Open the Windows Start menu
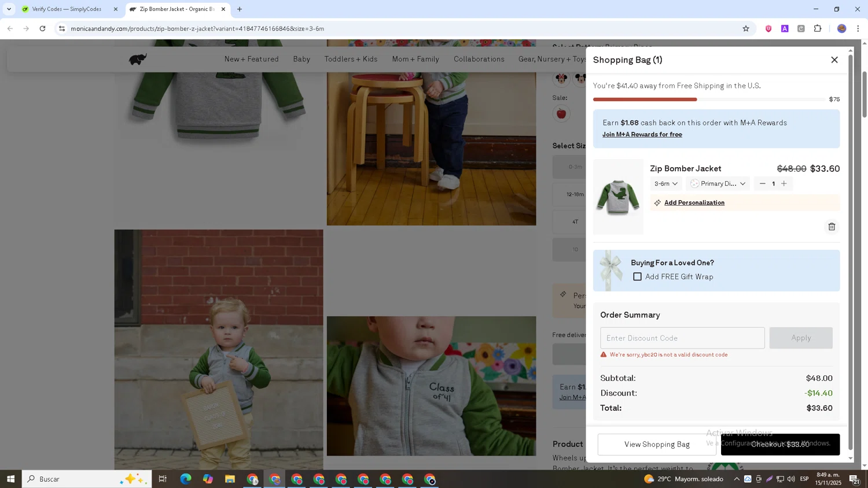 (10, 479)
